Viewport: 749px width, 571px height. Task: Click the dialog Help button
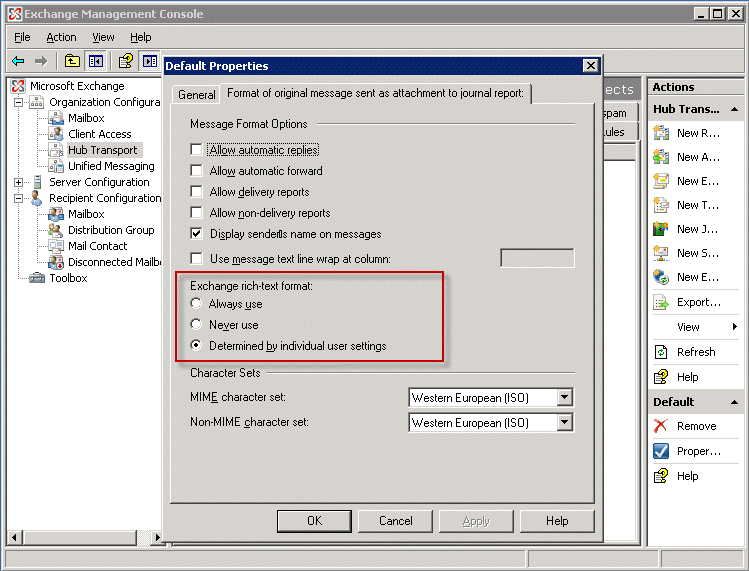click(557, 521)
